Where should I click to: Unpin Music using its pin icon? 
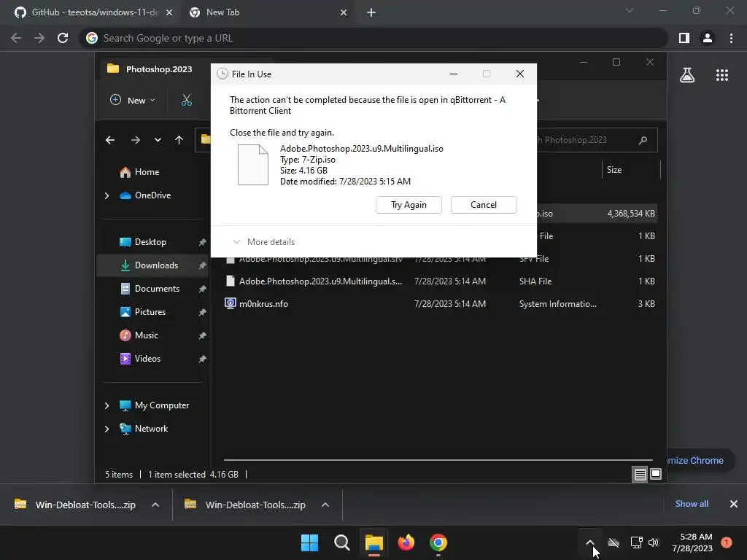pyautogui.click(x=203, y=335)
